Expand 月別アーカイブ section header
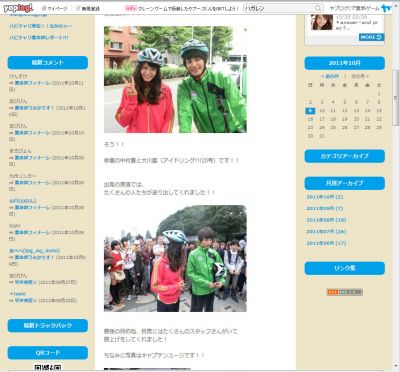This screenshot has height=372, width=400. coord(344,183)
